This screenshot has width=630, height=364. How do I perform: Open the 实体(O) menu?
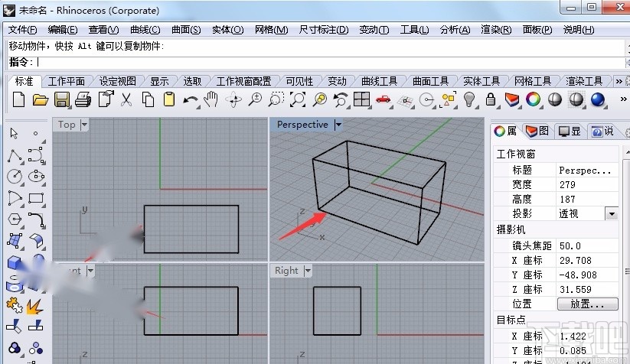pyautogui.click(x=228, y=30)
